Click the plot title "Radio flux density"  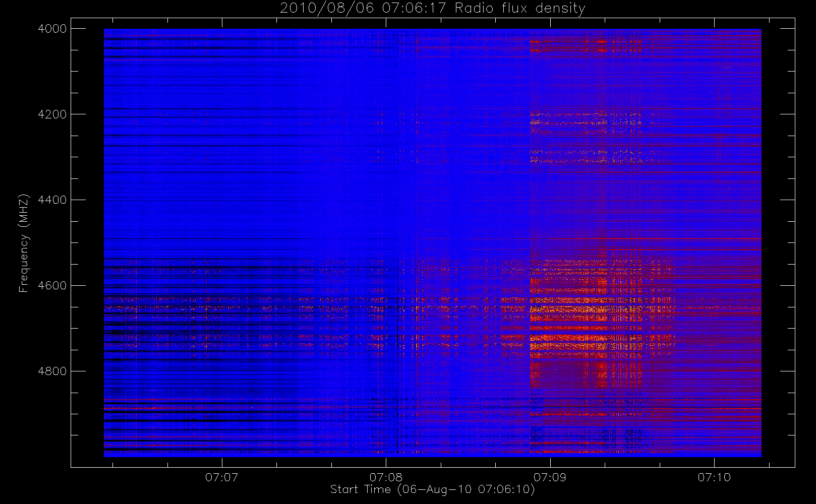(520, 9)
